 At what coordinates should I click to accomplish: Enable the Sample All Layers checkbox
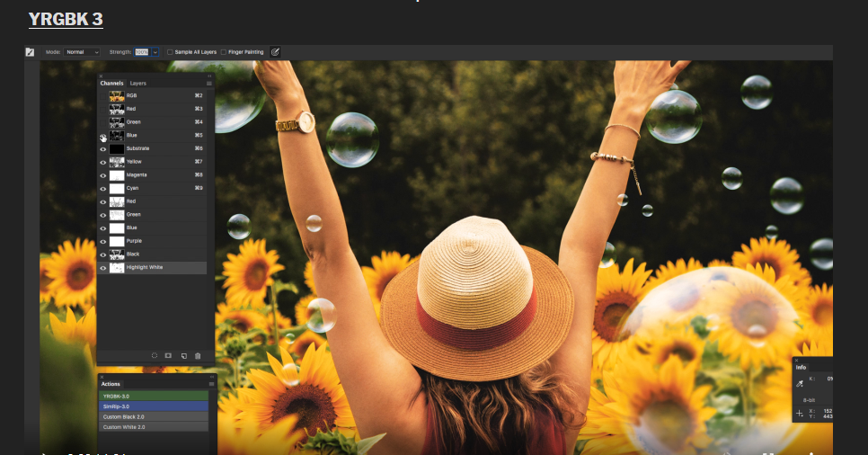click(171, 52)
